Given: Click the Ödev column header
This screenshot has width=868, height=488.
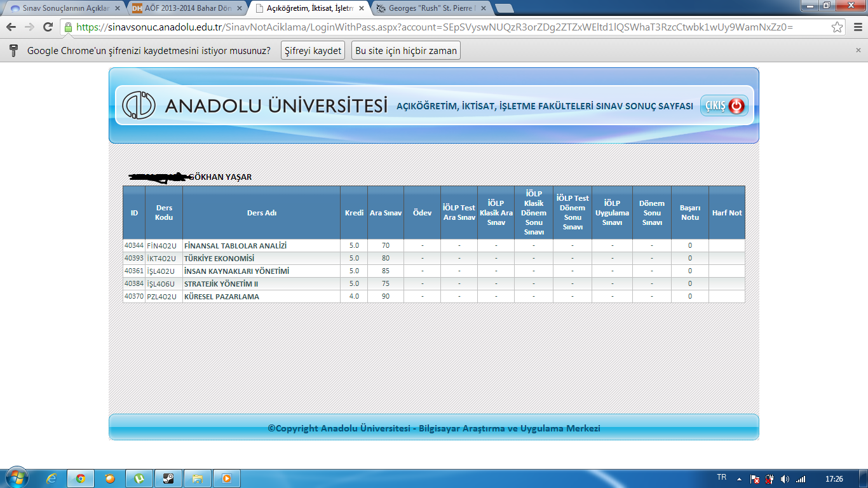Looking at the screenshot, I should (x=422, y=213).
